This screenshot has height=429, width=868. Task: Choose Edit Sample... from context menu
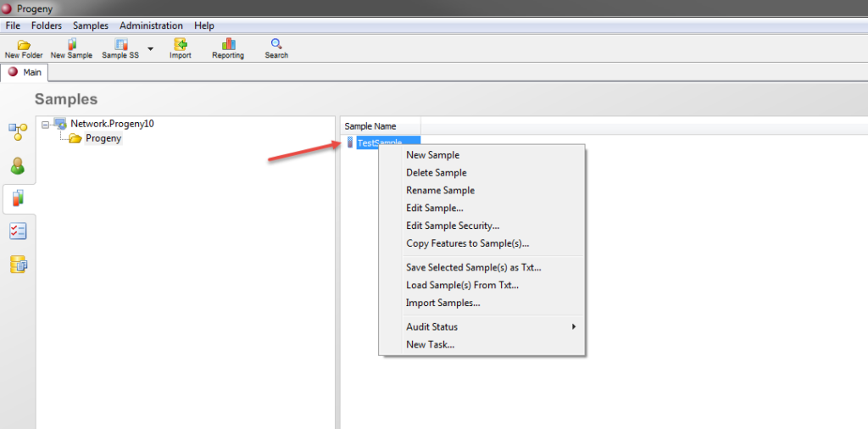(x=481, y=208)
